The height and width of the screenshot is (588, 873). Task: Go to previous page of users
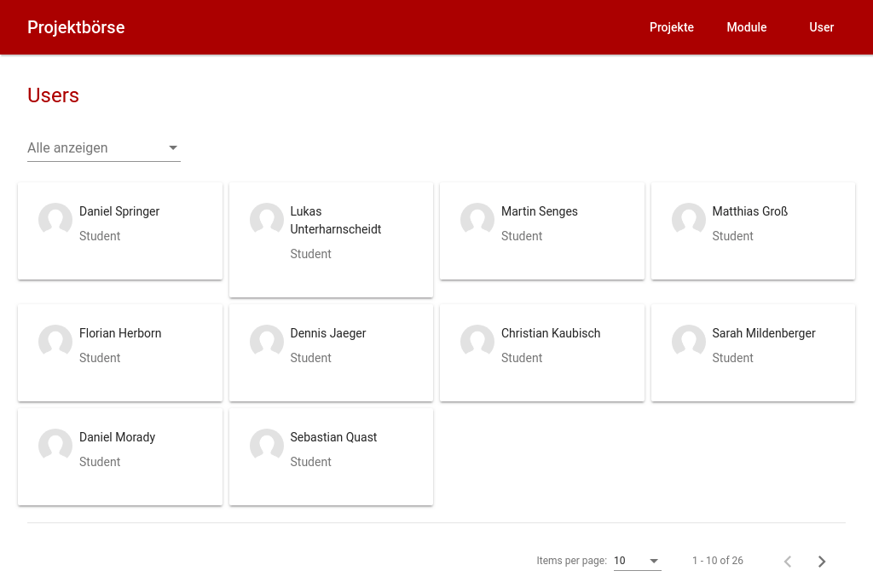(788, 562)
